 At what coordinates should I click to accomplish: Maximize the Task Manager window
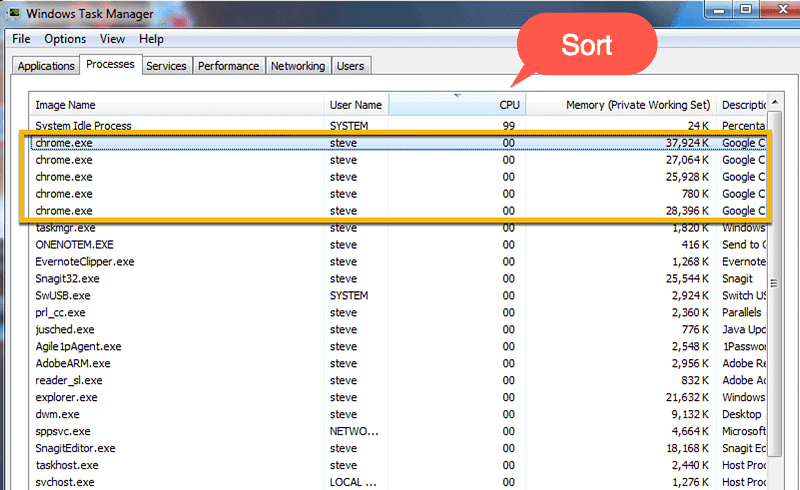(746, 10)
